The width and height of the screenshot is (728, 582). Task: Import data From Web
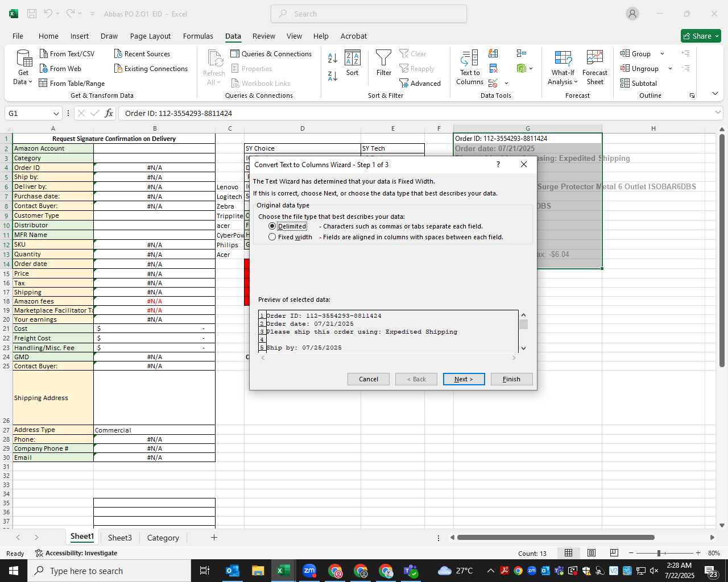pos(60,68)
